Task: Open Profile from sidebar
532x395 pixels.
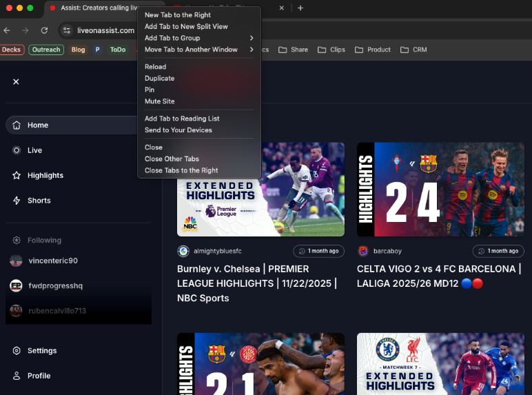Action: 32,376
